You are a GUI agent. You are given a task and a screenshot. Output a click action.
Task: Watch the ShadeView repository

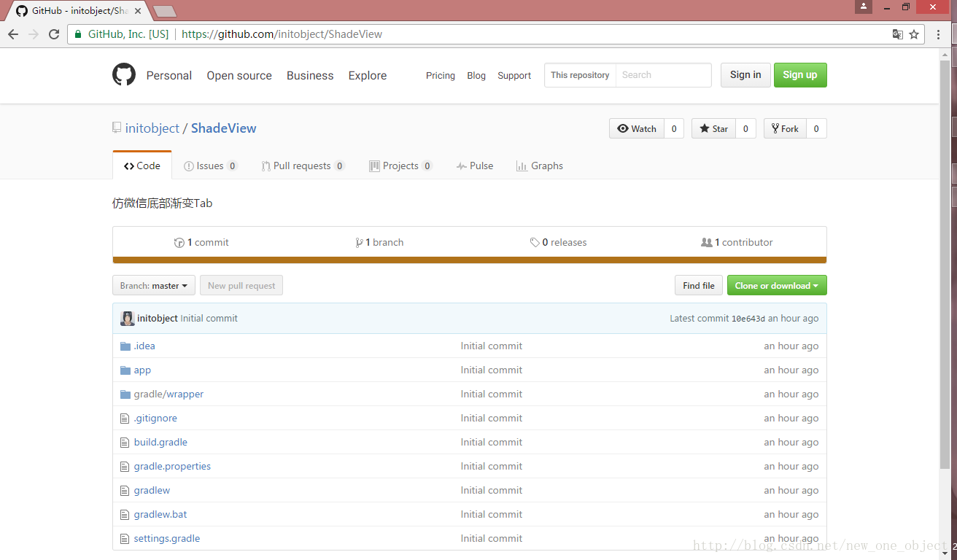coord(637,128)
